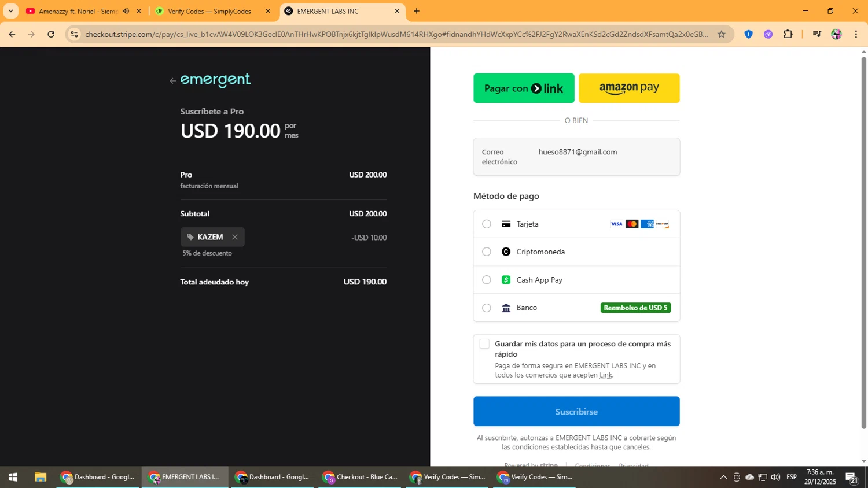Show hidden system tray icons
Viewport: 868px width, 488px height.
click(x=723, y=477)
